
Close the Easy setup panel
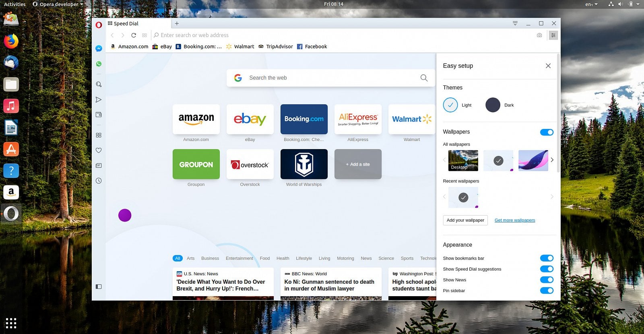(548, 66)
